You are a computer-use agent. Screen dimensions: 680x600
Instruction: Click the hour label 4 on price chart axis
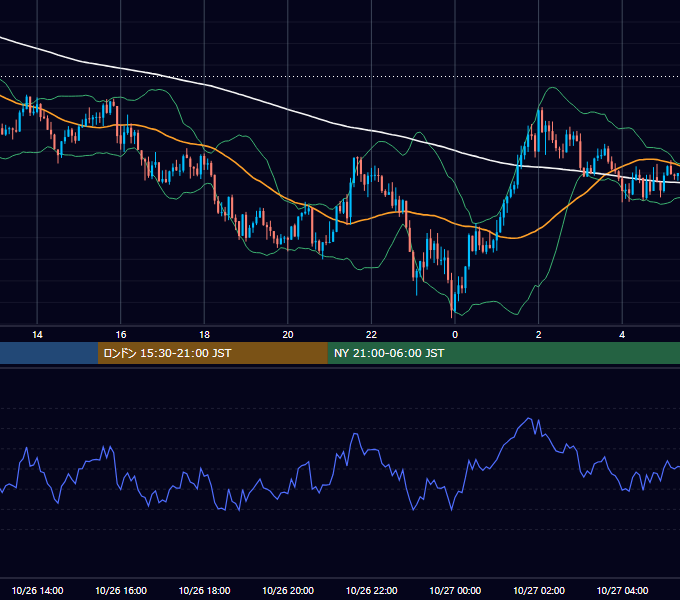coord(622,335)
